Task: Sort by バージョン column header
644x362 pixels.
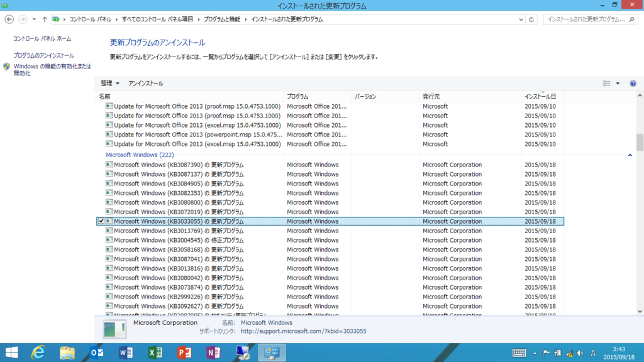Action: 386,96
